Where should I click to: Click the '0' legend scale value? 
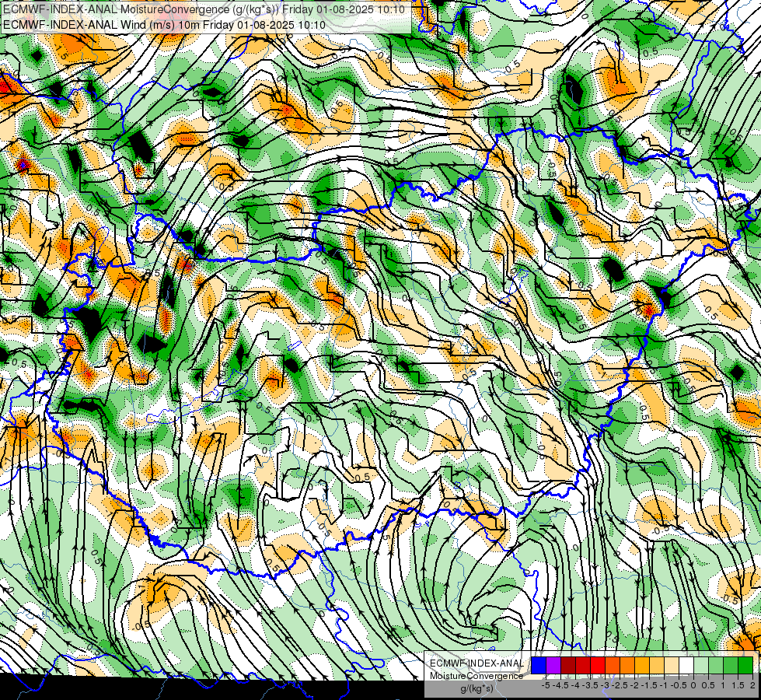(x=693, y=685)
